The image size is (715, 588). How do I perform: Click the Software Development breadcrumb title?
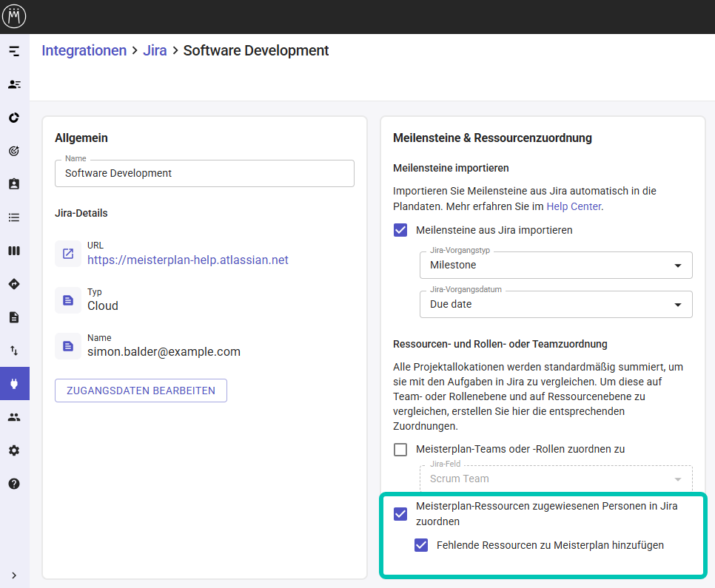tap(256, 50)
